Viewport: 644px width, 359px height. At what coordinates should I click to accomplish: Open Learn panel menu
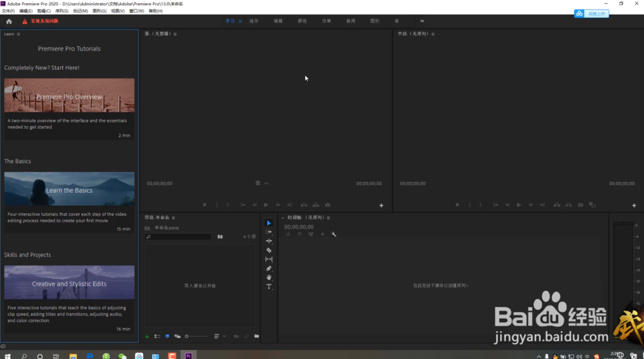pos(19,34)
